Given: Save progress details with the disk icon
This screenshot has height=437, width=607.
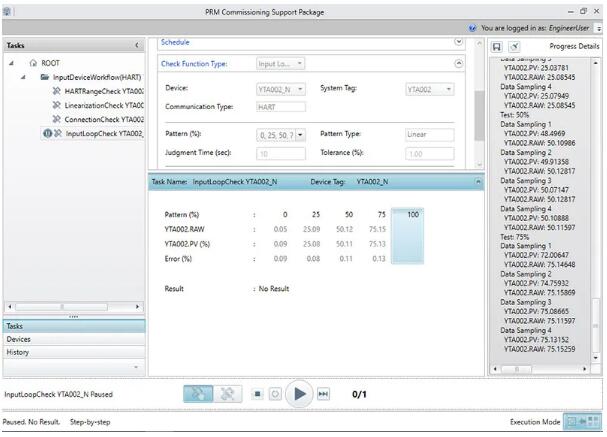Looking at the screenshot, I should [x=497, y=47].
